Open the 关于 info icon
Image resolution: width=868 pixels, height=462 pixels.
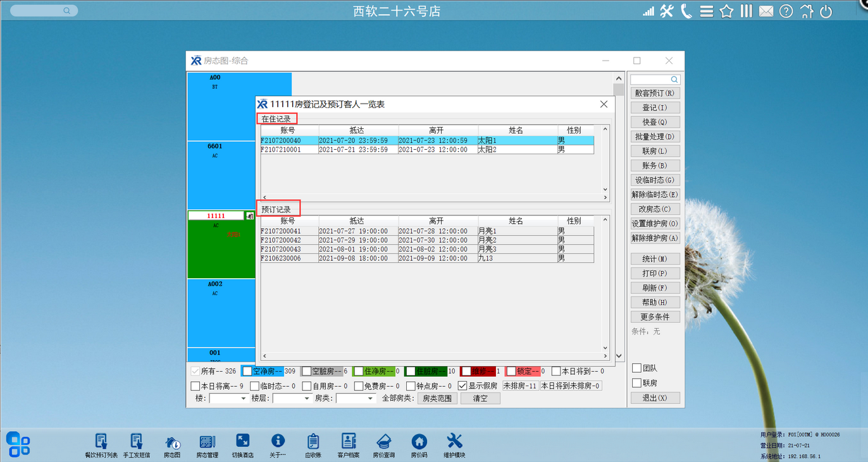click(x=278, y=441)
